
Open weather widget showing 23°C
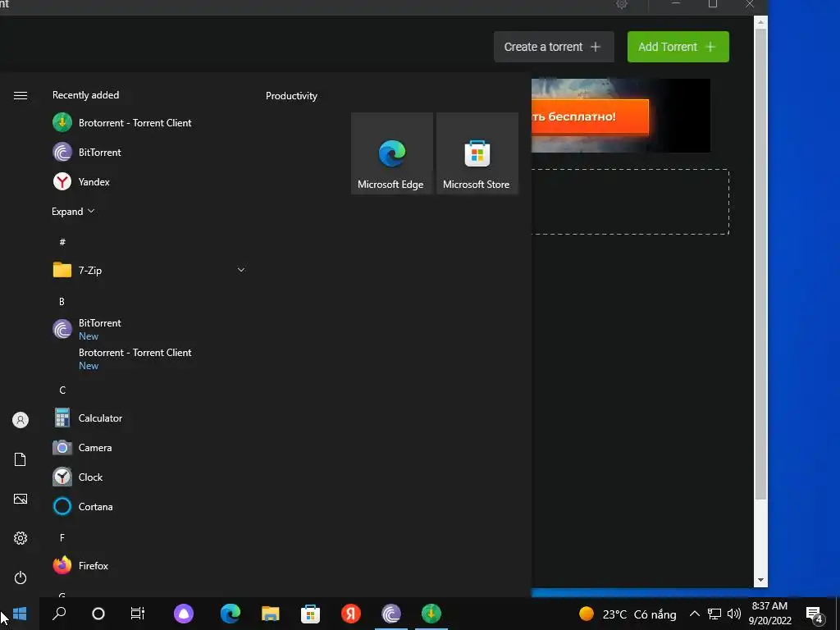[628, 614]
